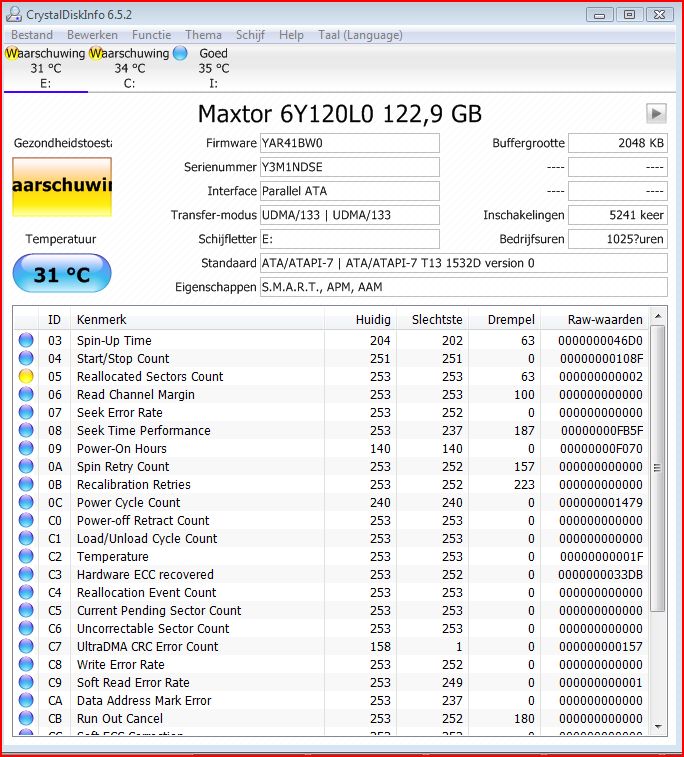Click the Interface field Parallel ATA
The height and width of the screenshot is (757, 684).
click(x=349, y=191)
